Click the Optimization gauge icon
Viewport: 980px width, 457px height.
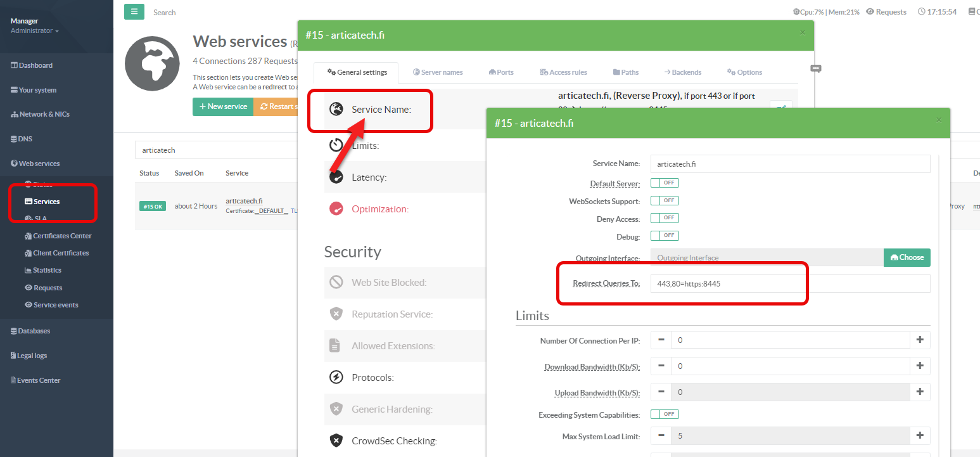(336, 209)
